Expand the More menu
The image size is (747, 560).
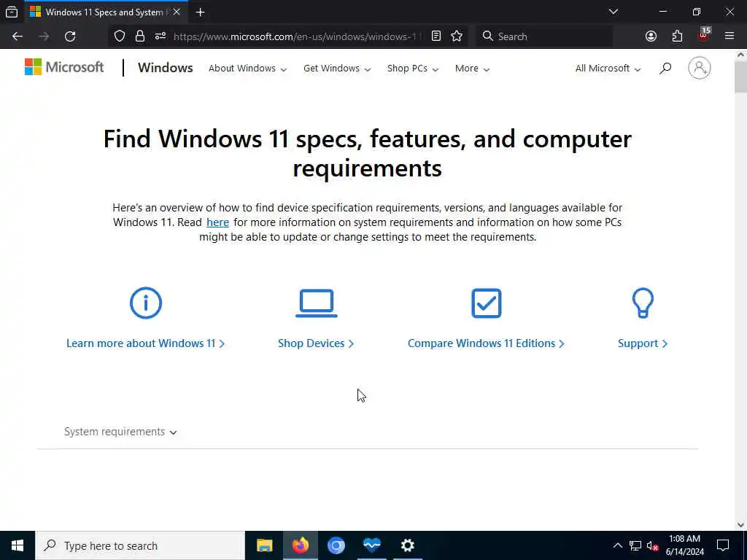[472, 69]
